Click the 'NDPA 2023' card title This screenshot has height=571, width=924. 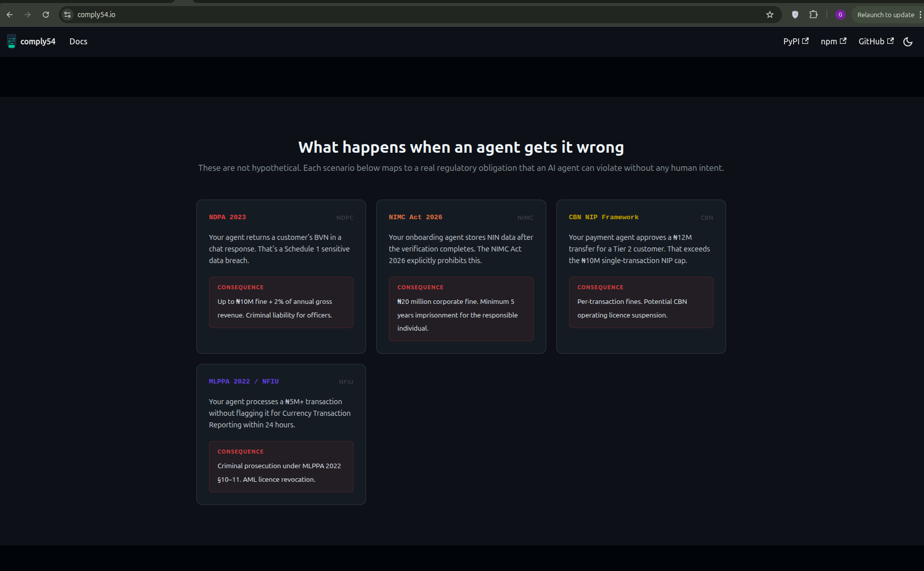coord(228,217)
